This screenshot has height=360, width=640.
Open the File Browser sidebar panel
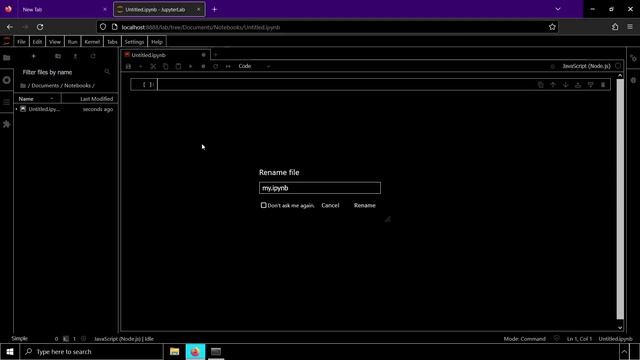7,58
